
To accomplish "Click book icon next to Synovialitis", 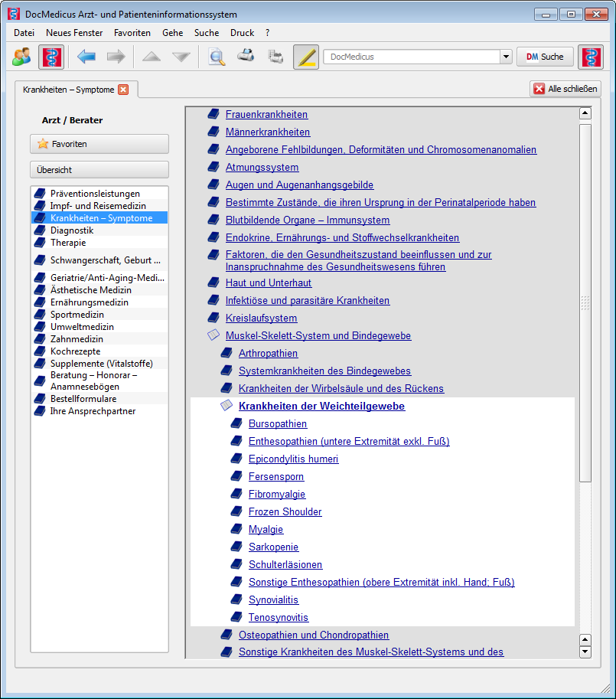I will coord(236,599).
